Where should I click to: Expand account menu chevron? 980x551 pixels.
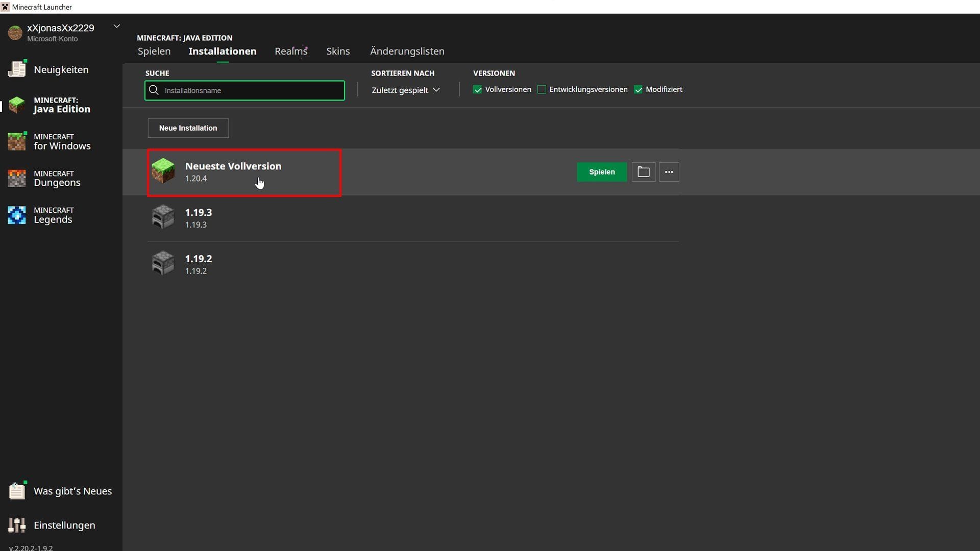pyautogui.click(x=116, y=26)
